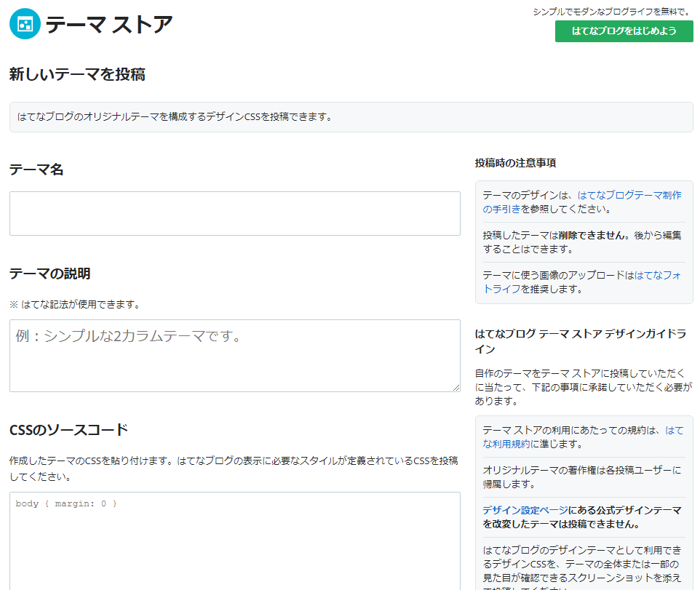Click the はてなブログをはじめよう green button
Screen dimensions: 700x590
624,31
